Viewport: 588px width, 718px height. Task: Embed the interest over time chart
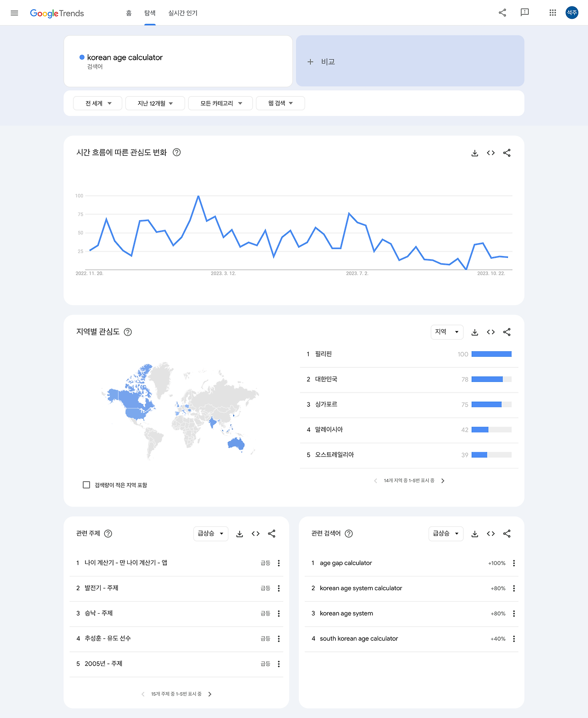tap(491, 153)
